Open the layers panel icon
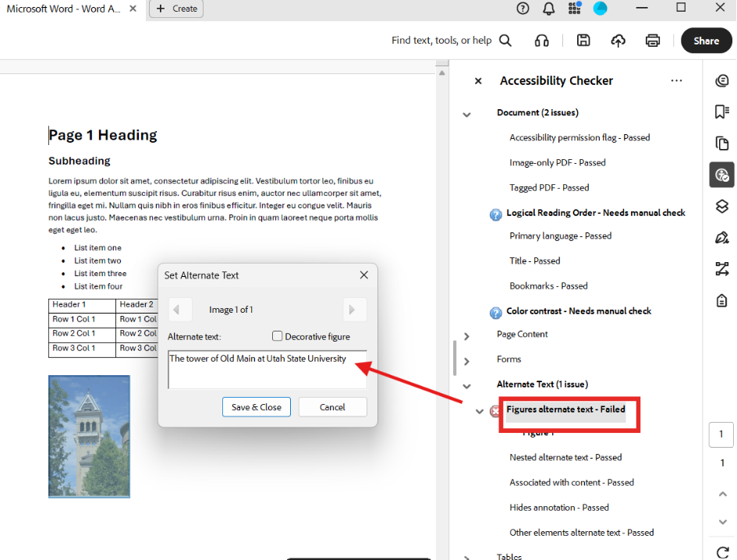This screenshot has height=560, width=737. [722, 206]
